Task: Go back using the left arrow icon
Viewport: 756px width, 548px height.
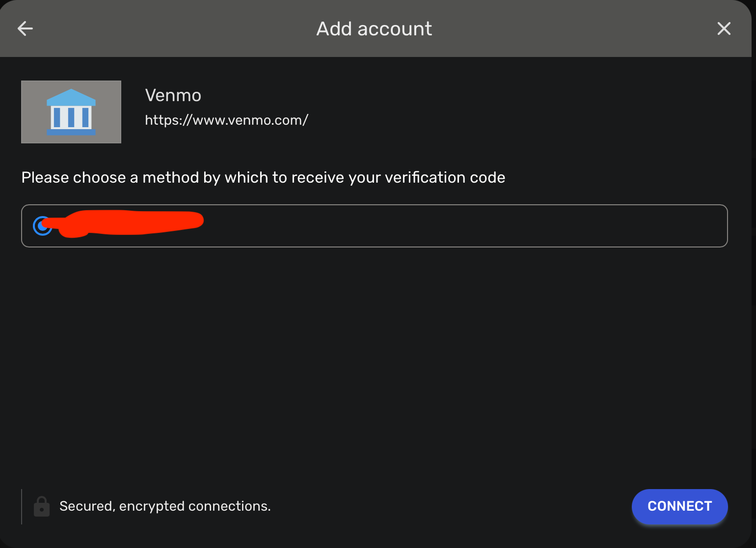Action: [x=25, y=28]
